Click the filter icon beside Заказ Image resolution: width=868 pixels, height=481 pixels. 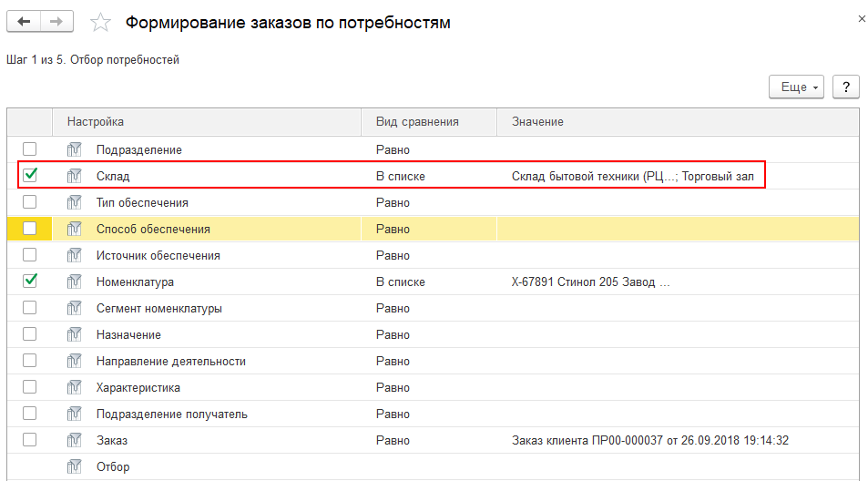coord(75,440)
